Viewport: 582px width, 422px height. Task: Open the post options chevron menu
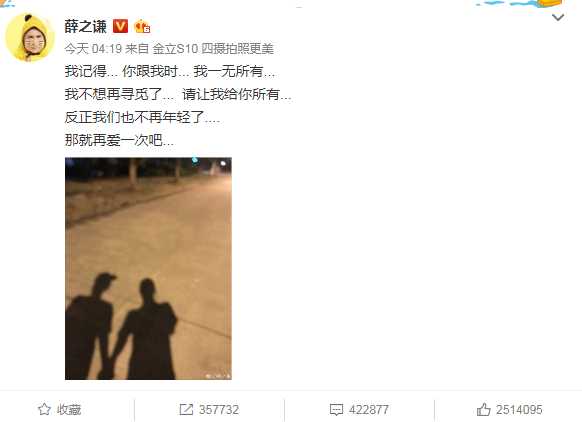click(558, 17)
